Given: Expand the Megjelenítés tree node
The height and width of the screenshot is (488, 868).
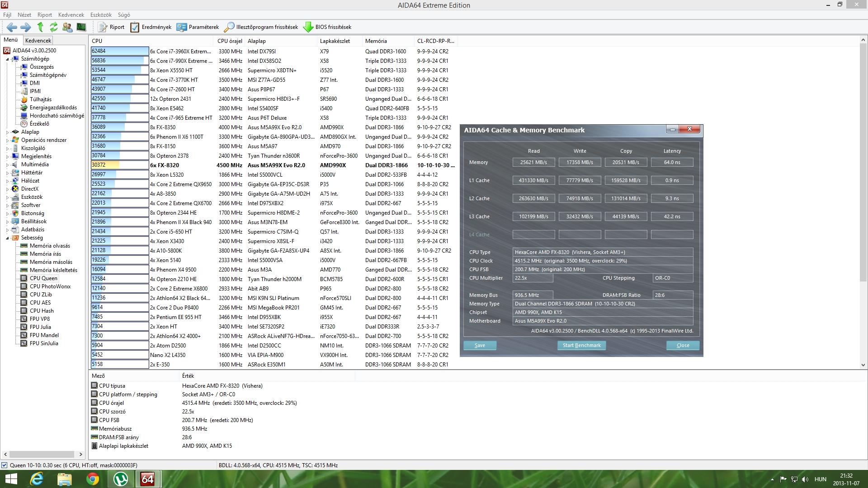Looking at the screenshot, I should click(x=8, y=157).
